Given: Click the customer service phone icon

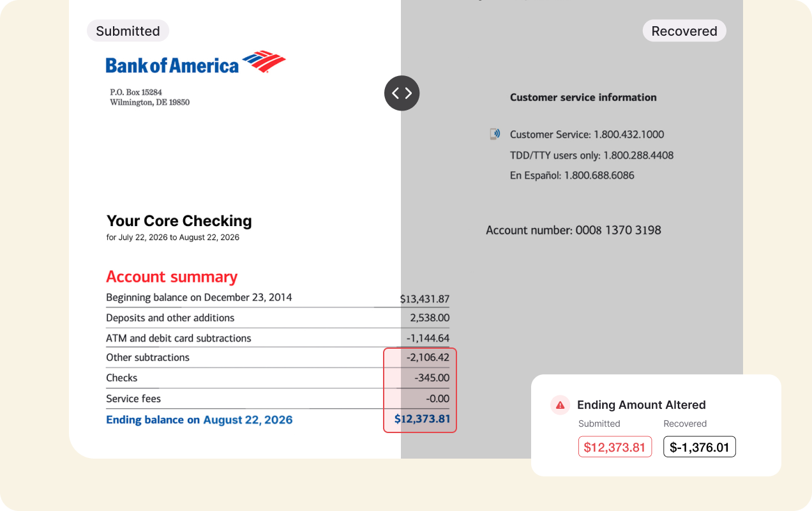Looking at the screenshot, I should coord(495,134).
